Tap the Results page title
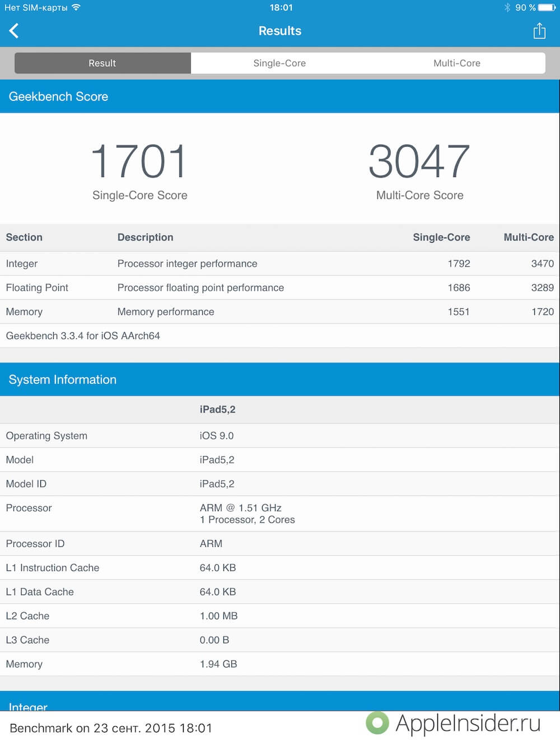Image resolution: width=560 pixels, height=747 pixels. [280, 31]
